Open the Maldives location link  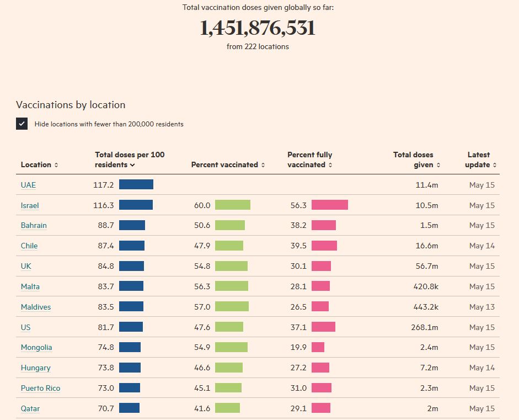click(35, 307)
